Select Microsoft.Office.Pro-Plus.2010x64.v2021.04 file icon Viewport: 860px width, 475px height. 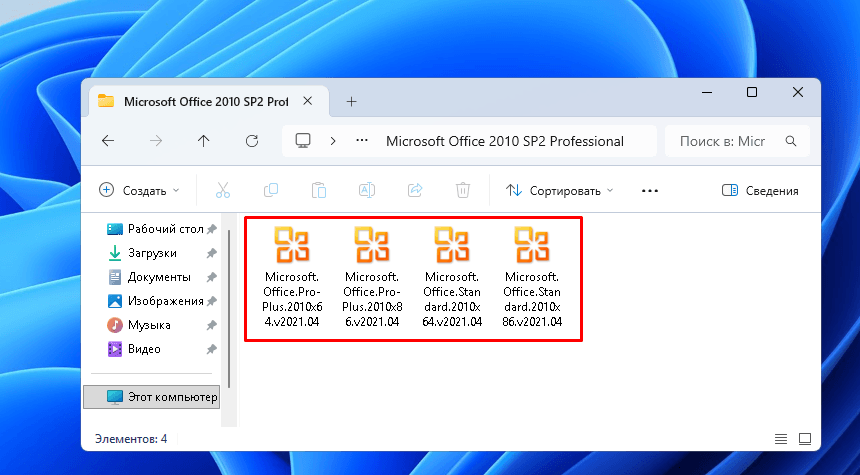292,245
